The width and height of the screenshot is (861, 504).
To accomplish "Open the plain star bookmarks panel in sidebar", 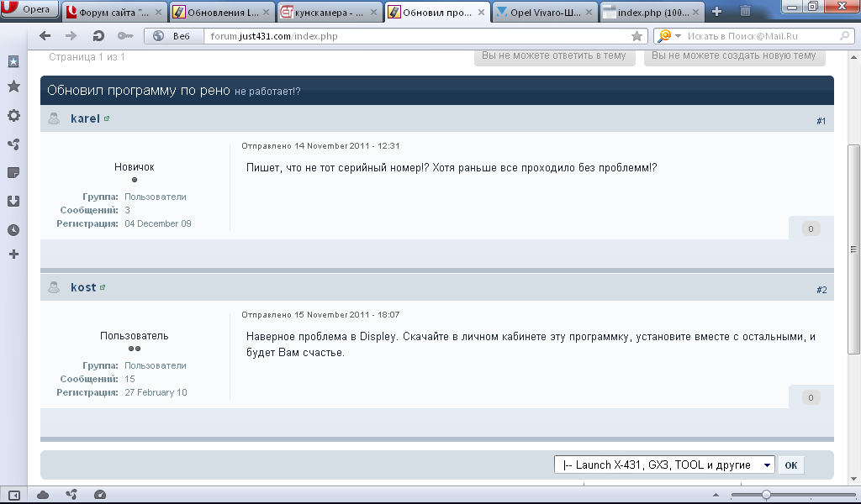I will [x=13, y=87].
